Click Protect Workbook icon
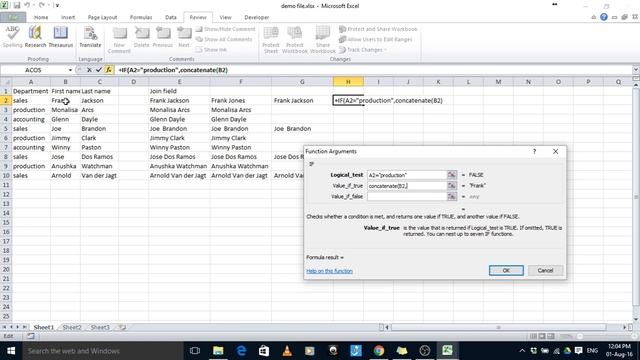Screen dimensions: 640x360 (x=294, y=40)
